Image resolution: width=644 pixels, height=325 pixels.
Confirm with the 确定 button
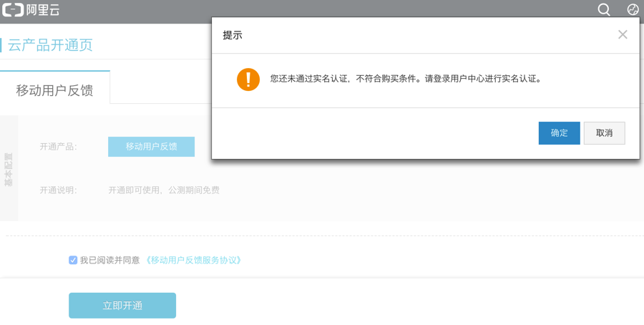(x=559, y=133)
